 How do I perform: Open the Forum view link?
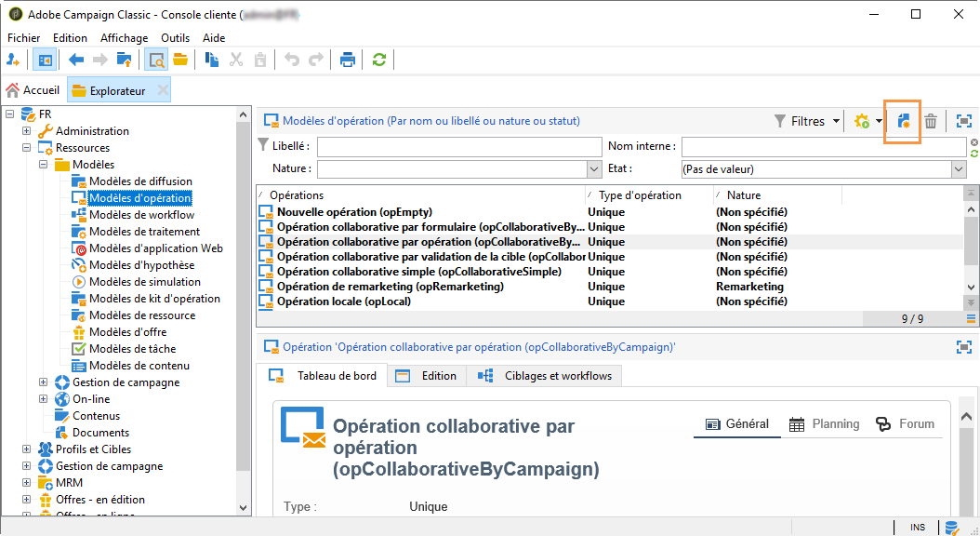[905, 424]
